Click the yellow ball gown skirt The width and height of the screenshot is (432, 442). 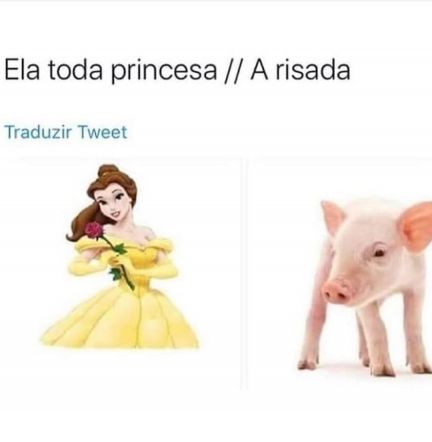point(122,320)
